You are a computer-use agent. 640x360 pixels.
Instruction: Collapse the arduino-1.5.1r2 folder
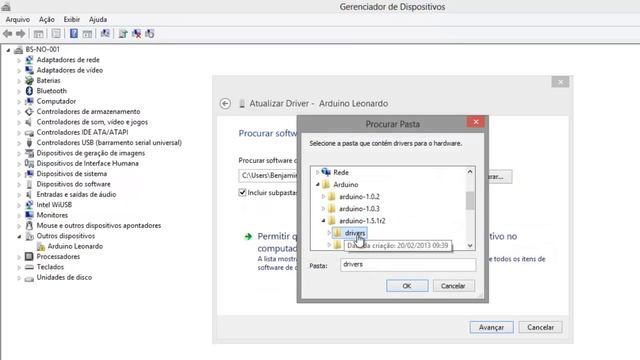point(323,221)
